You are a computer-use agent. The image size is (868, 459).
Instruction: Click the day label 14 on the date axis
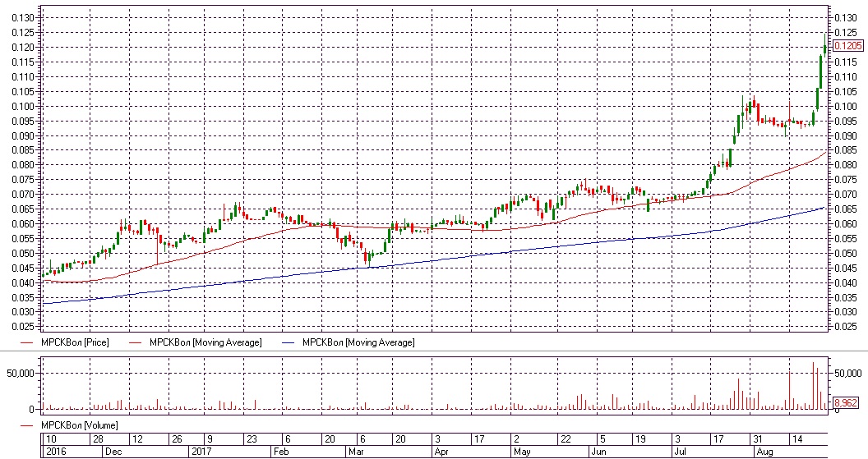(797, 439)
